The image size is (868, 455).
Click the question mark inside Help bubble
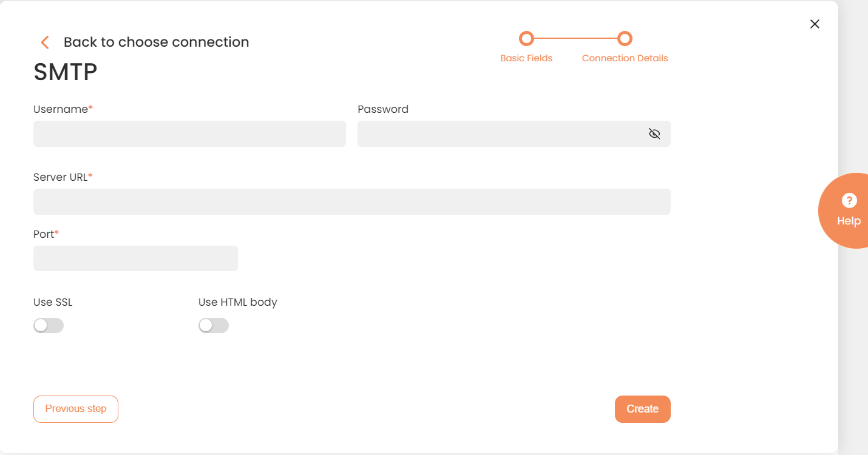click(x=848, y=200)
